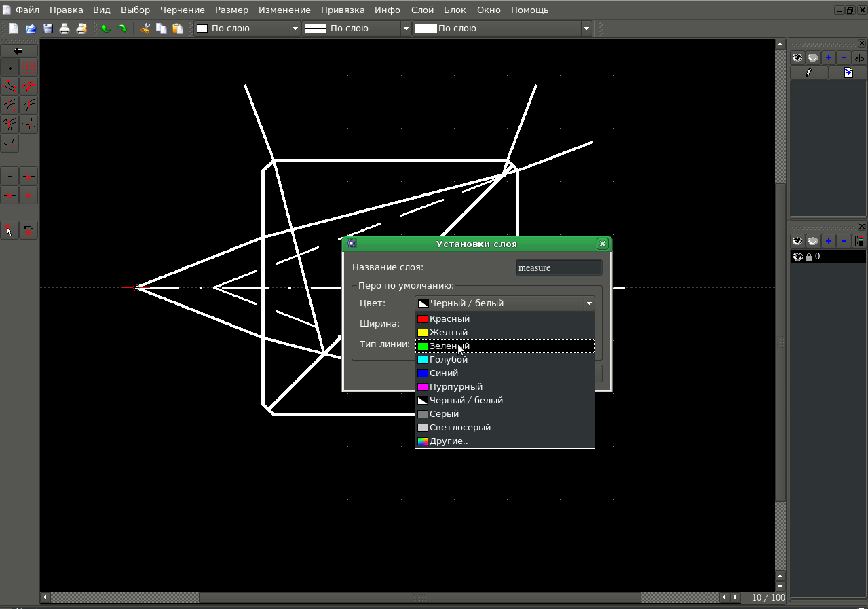
Task: Toggle the lock on layer 0
Action: click(808, 256)
